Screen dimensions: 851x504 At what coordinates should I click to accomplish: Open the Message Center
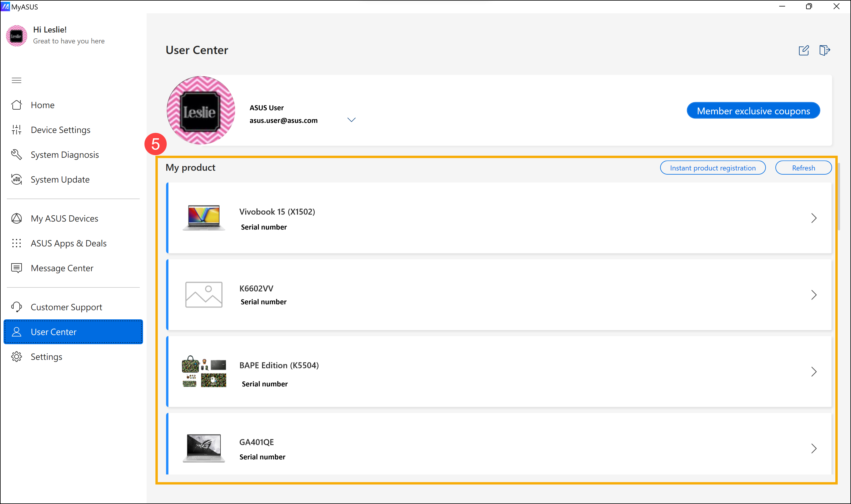click(x=73, y=268)
